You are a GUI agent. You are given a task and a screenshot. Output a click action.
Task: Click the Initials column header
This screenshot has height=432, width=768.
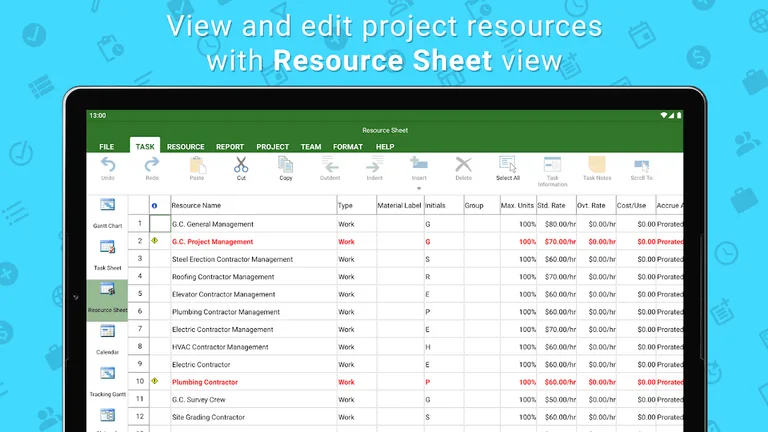pyautogui.click(x=444, y=205)
